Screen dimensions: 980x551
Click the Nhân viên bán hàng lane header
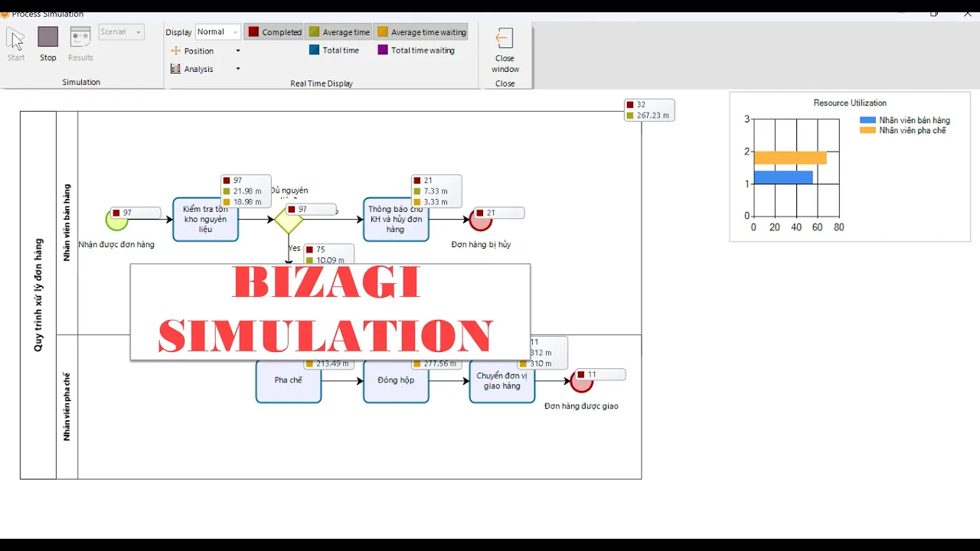pos(67,223)
